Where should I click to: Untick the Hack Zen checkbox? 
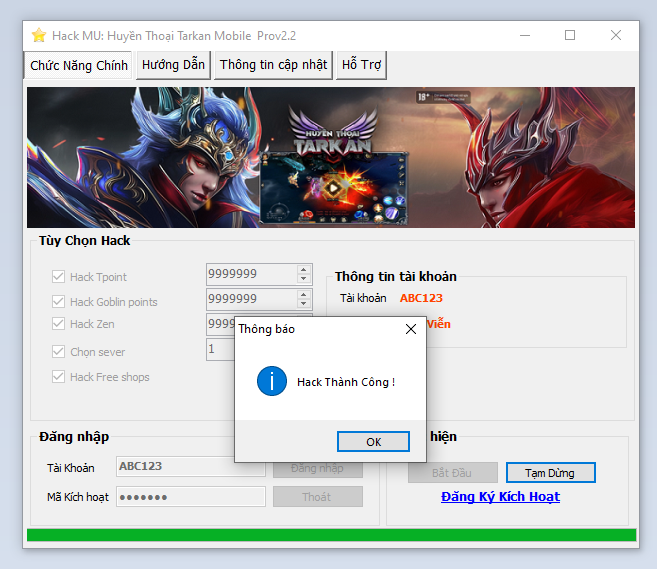click(58, 323)
